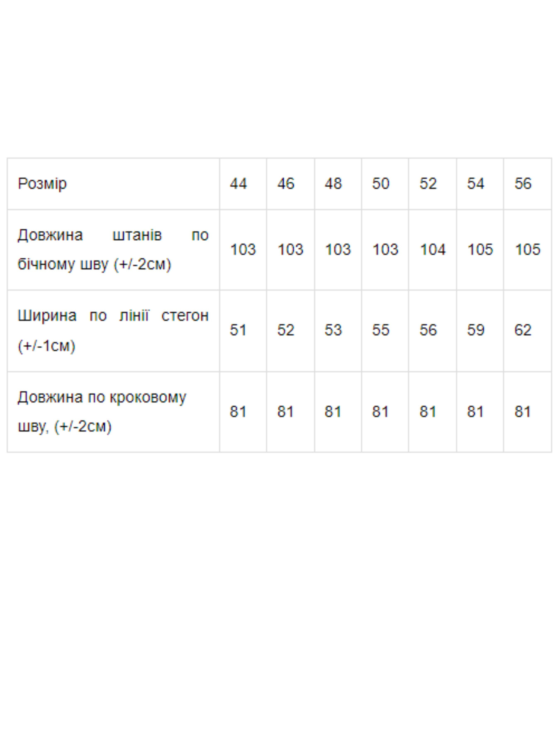Click the "Розмір" header cell

point(42,183)
